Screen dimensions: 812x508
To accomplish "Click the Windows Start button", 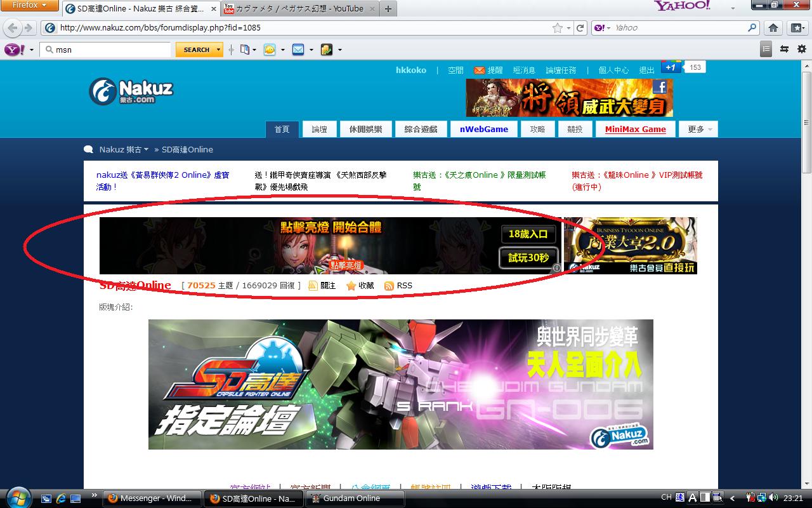I will tap(17, 497).
